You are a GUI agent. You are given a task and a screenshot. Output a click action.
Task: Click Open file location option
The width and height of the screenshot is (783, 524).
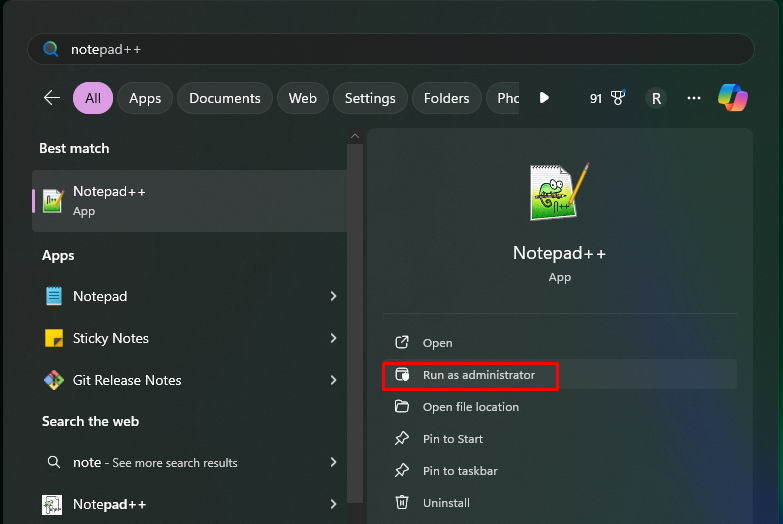(470, 407)
